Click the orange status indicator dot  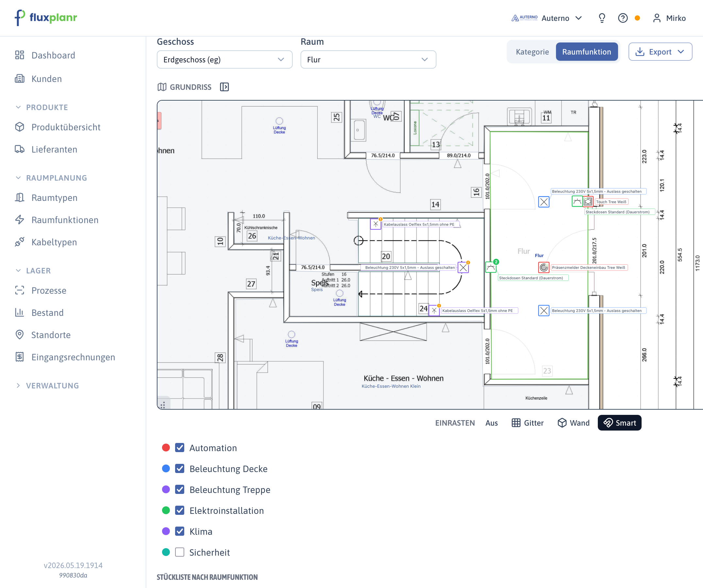[637, 18]
